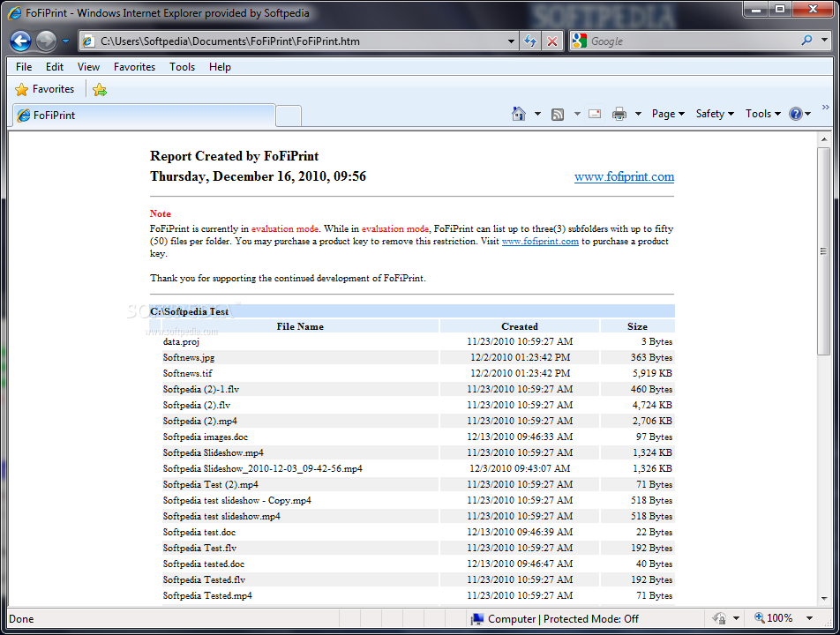The height and width of the screenshot is (635, 840).
Task: Click the 5,919 KB size value
Action: coord(652,373)
